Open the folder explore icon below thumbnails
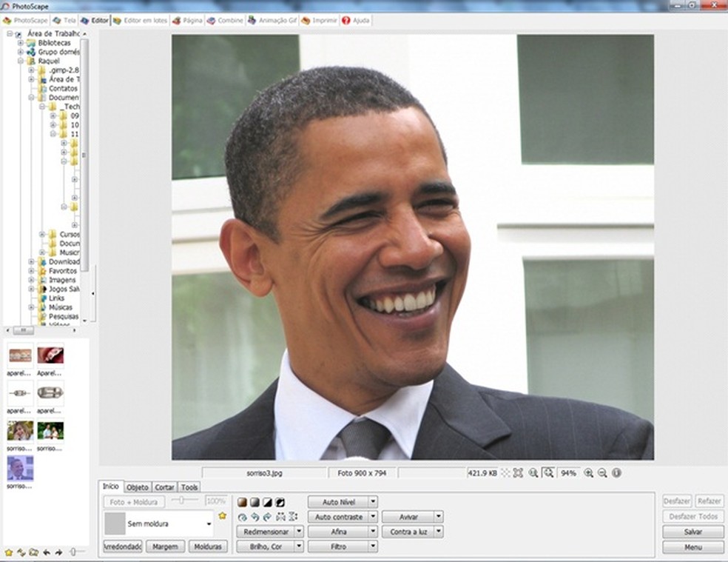Viewport: 728px width, 562px height. point(34,552)
